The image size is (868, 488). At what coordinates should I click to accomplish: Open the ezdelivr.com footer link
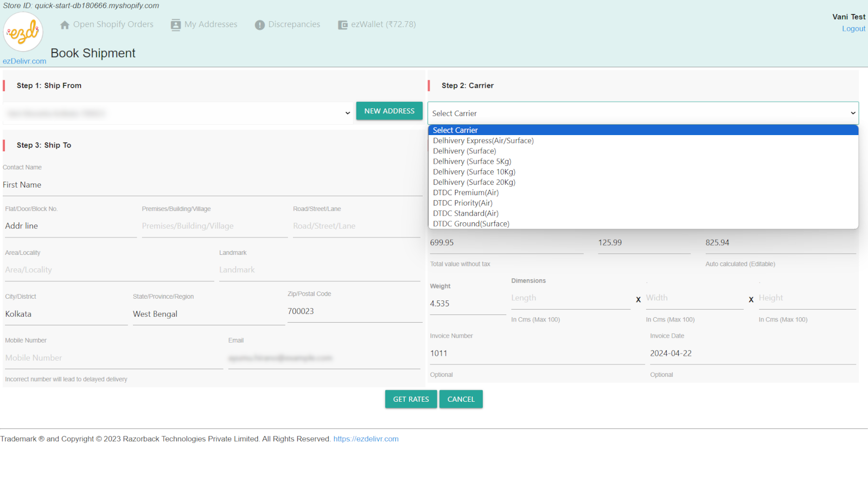click(366, 439)
